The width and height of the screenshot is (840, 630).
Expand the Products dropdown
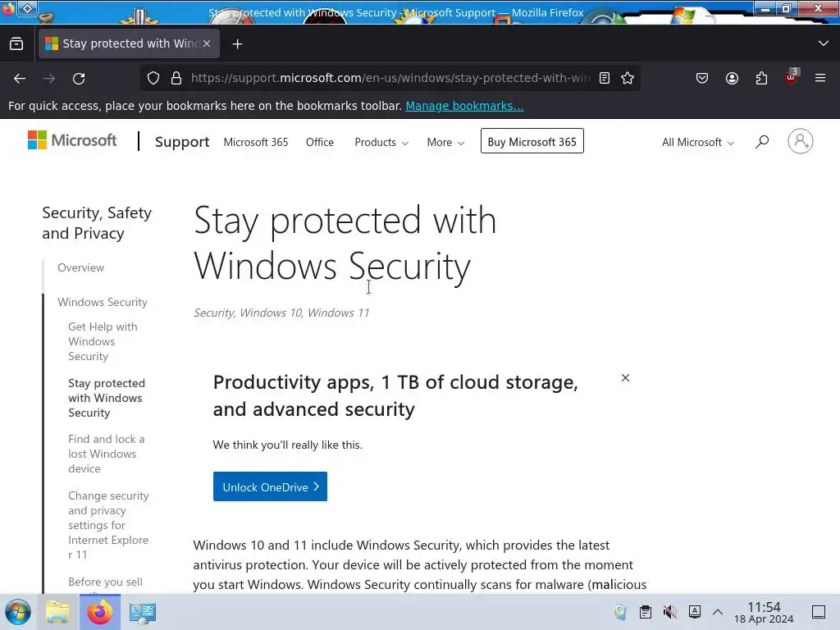tap(381, 142)
